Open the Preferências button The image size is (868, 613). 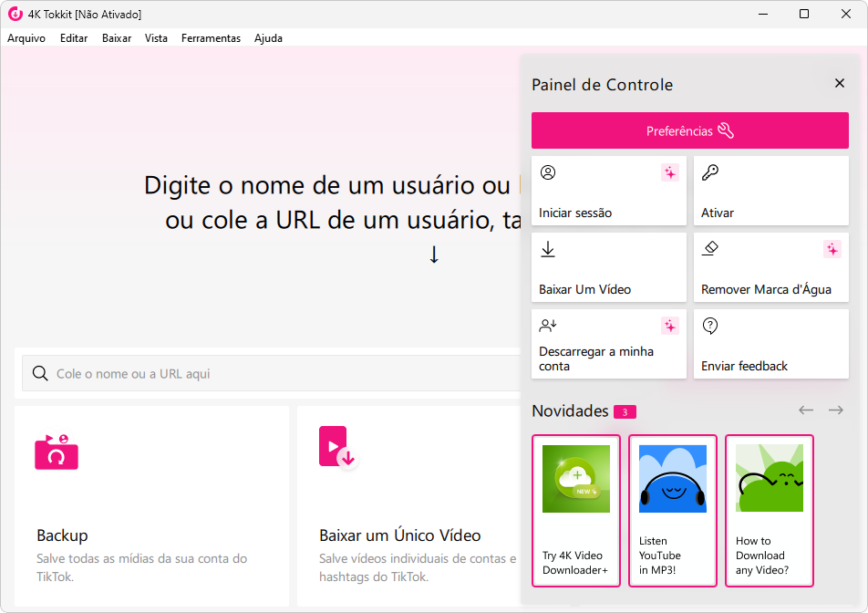coord(690,130)
